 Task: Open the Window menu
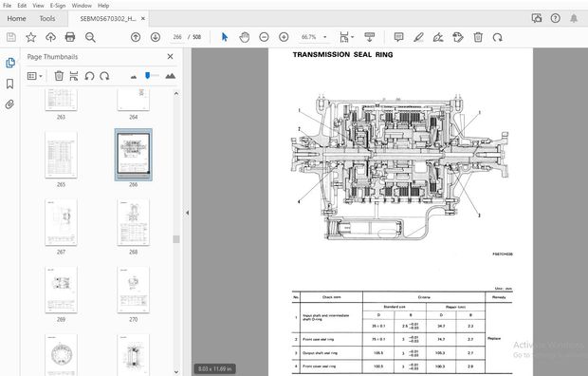[x=82, y=6]
